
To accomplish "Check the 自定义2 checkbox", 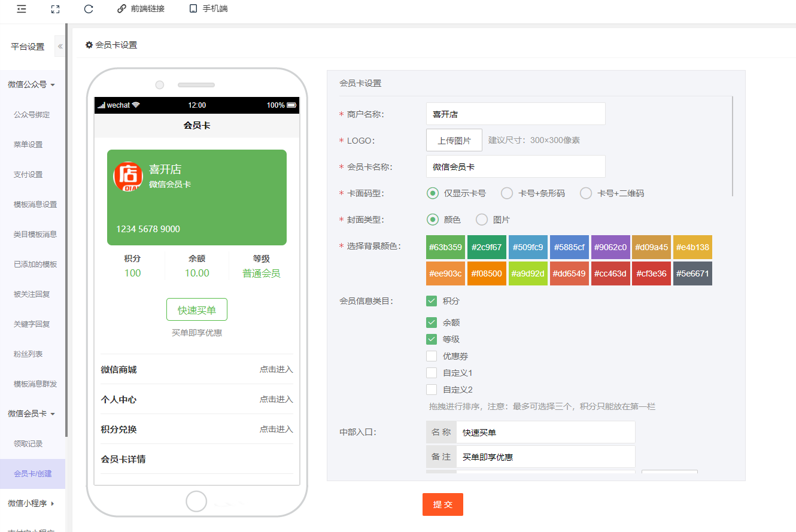I will [x=432, y=390].
